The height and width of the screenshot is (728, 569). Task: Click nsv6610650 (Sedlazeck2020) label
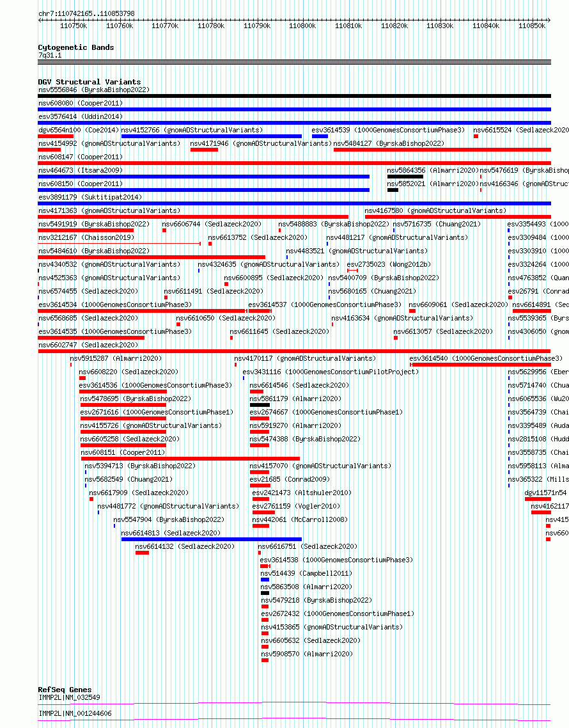click(x=226, y=319)
